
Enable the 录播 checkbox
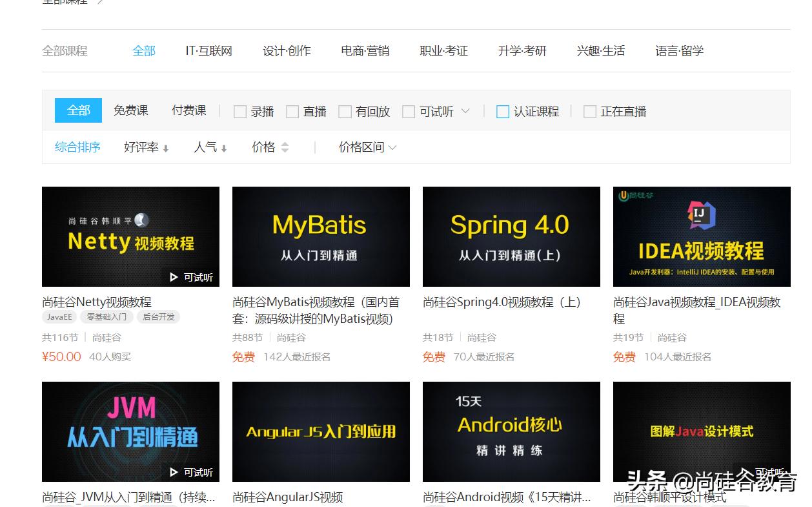(x=240, y=112)
